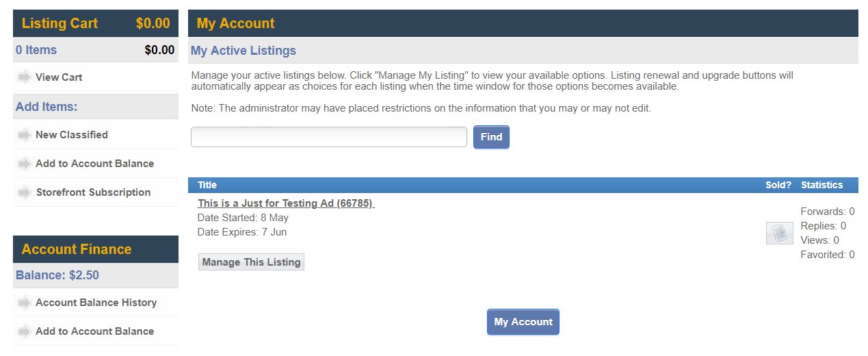
Task: Select Add to Account Balance under Account Finance
Action: tap(94, 331)
